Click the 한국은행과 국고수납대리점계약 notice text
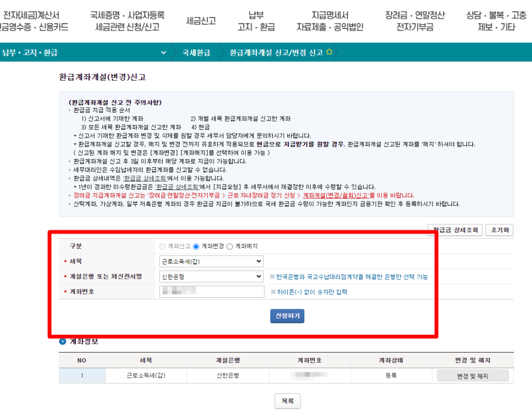This screenshot has width=532, height=416. [x=349, y=277]
